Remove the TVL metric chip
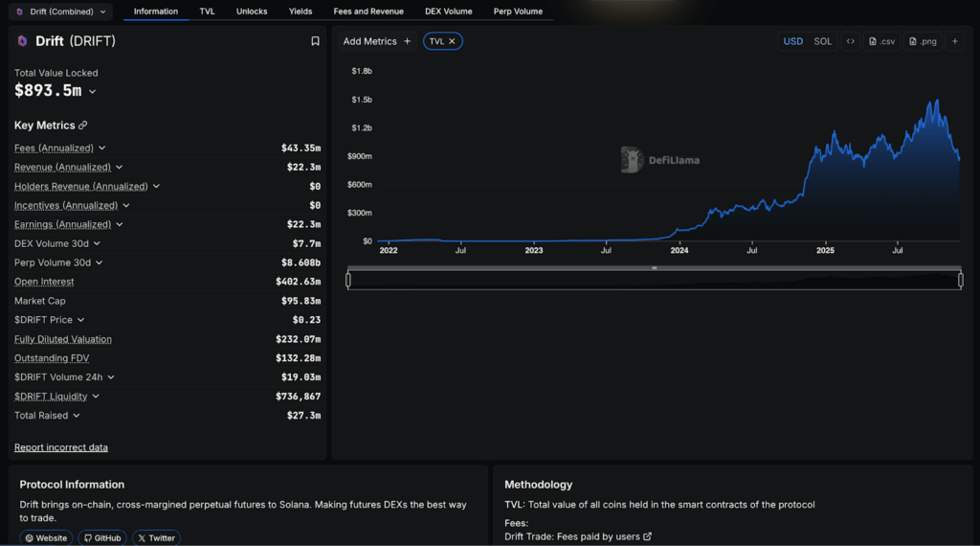Screen dimensions: 980x546 coord(452,41)
